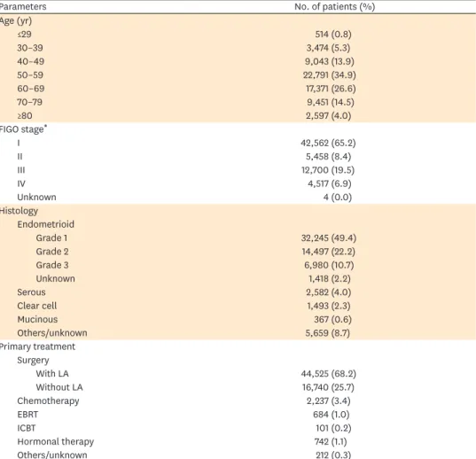Image resolution: width=476 pixels, height=459 pixels.
Task: Select the value '32,245 (49.4)'
Action: 329,238
